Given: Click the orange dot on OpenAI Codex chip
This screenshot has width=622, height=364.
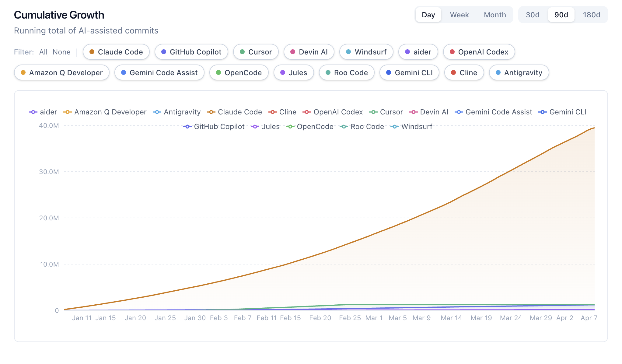Looking at the screenshot, I should [452, 52].
